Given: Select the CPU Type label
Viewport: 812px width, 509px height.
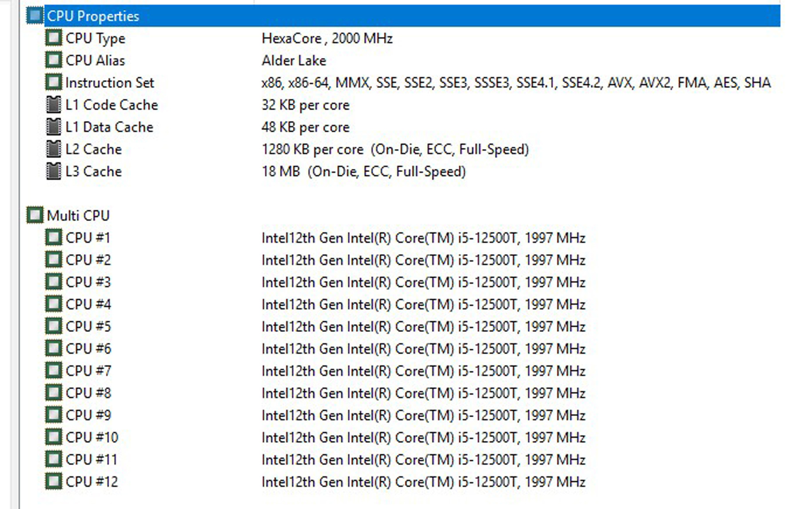Looking at the screenshot, I should tap(96, 39).
